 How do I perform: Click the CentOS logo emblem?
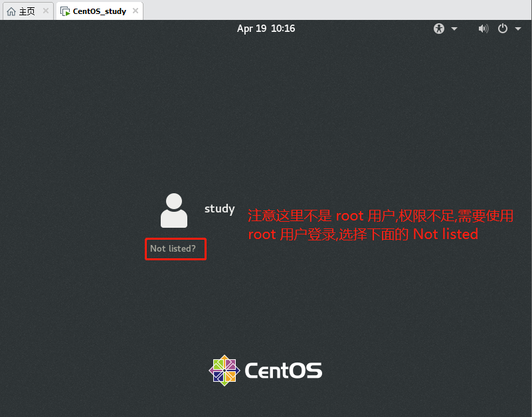click(224, 370)
